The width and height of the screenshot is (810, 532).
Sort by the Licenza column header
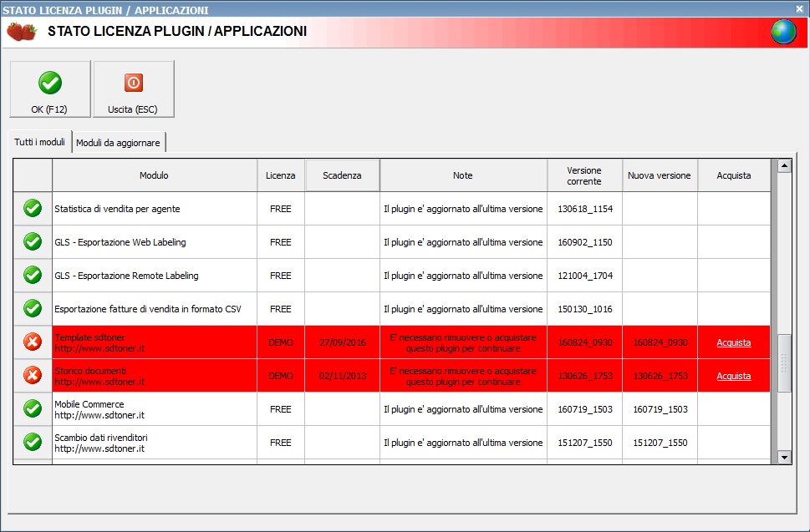click(x=281, y=175)
